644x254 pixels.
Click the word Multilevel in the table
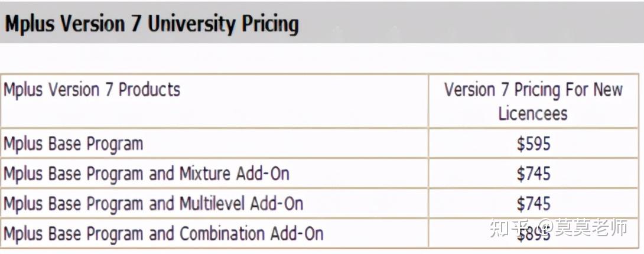(212, 204)
